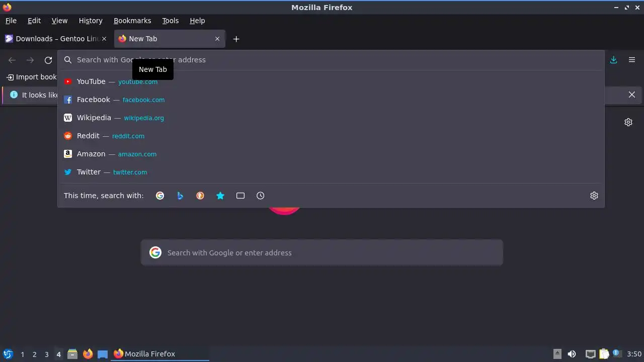Open the Downloads panel arrow icon
The image size is (644, 362).
614,60
